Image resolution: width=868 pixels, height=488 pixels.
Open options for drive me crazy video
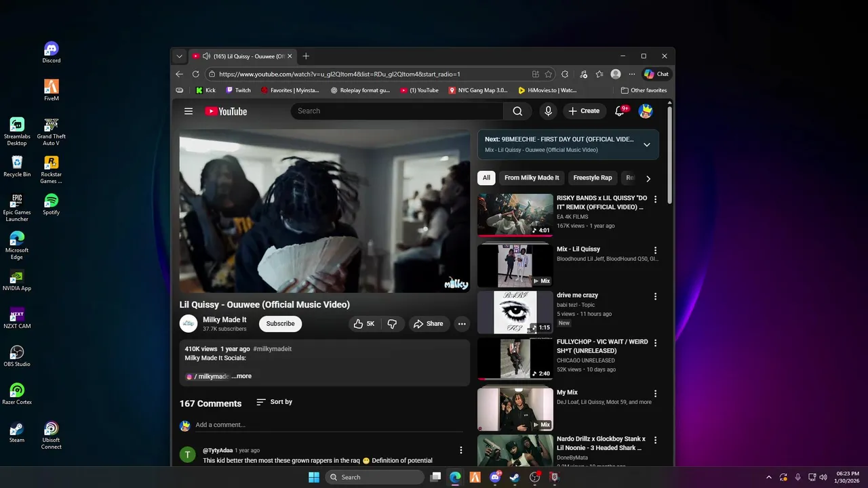point(655,296)
